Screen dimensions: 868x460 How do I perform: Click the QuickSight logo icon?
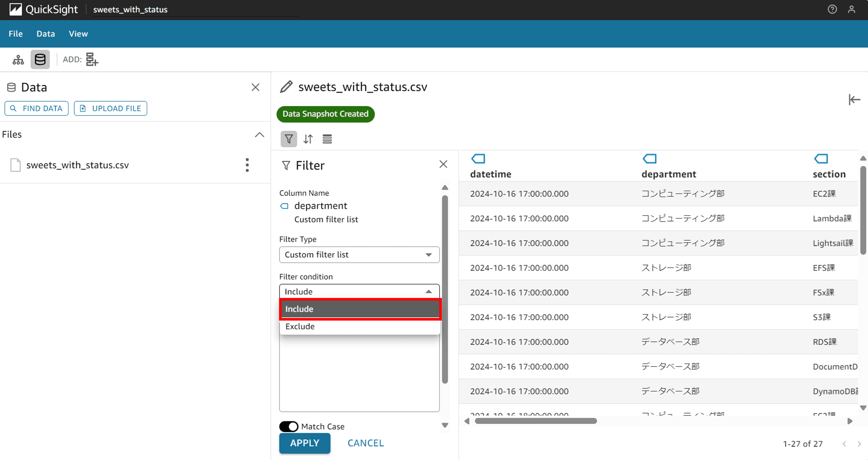coord(16,10)
